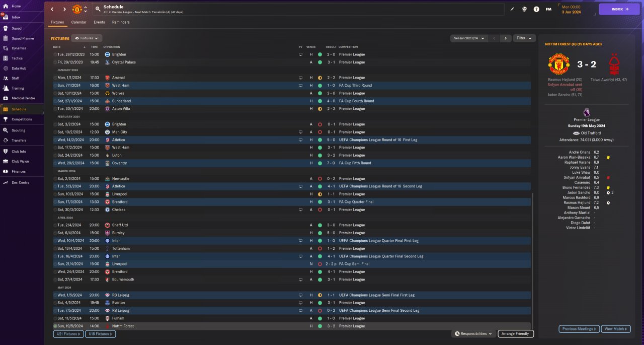Select Schedule in the sidebar
644x345 pixels.
(x=22, y=109)
